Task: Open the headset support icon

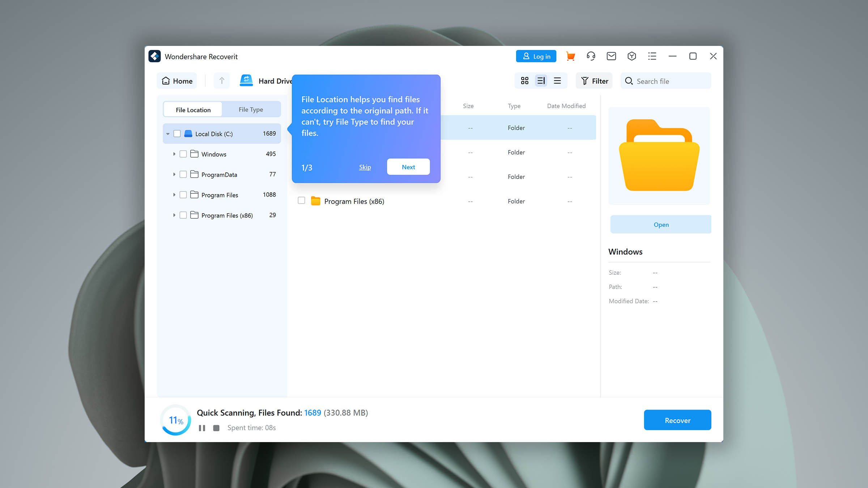Action: coord(591,56)
